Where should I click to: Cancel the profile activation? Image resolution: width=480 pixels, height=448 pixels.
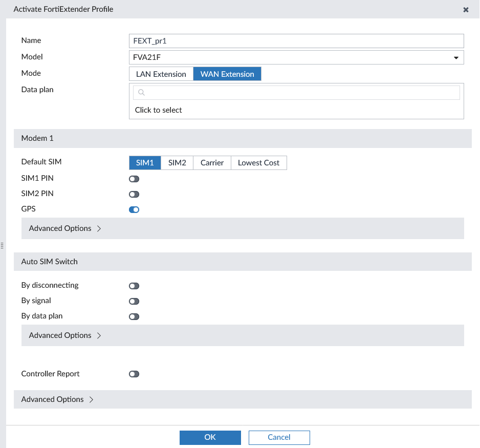click(279, 437)
